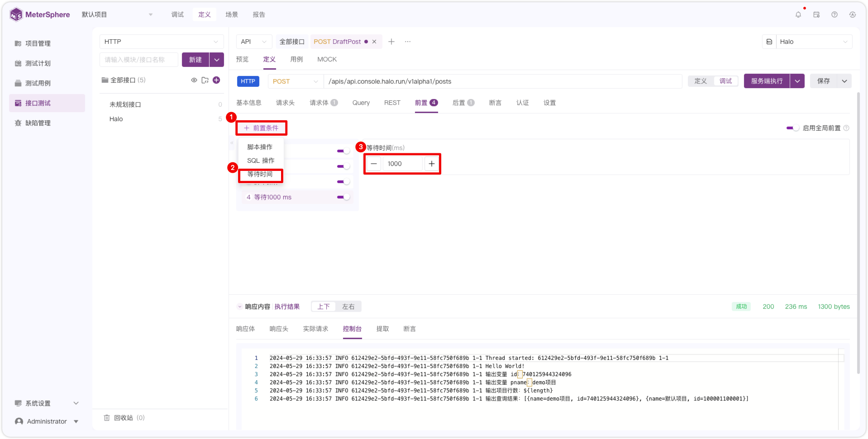Toggle the eye icon next to 全部接口
Screen dimensions: 868x439
tap(194, 80)
